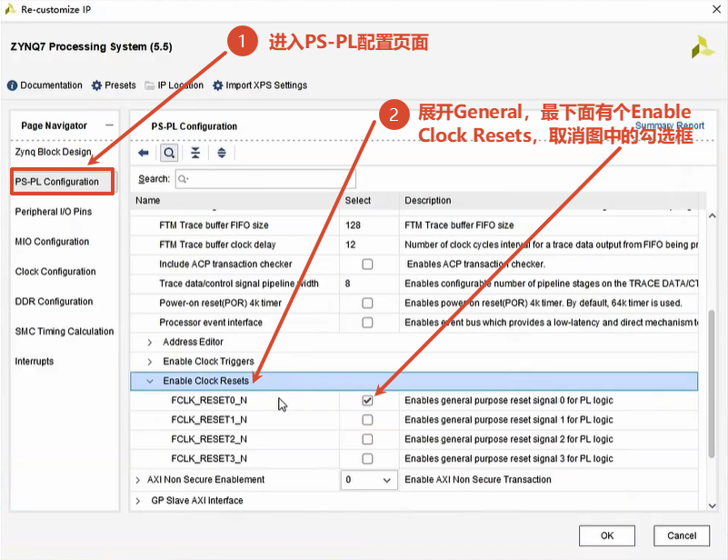The width and height of the screenshot is (728, 560).
Task: Click the vertical scrollbar thumb
Action: pos(712,385)
